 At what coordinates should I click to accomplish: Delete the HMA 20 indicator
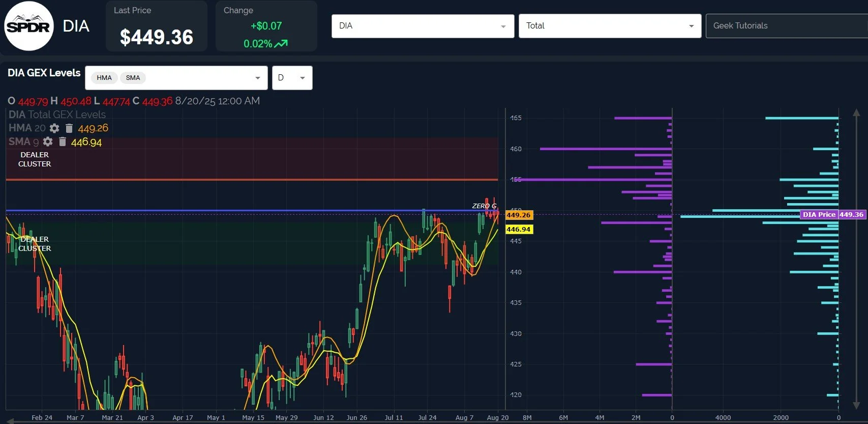[69, 128]
